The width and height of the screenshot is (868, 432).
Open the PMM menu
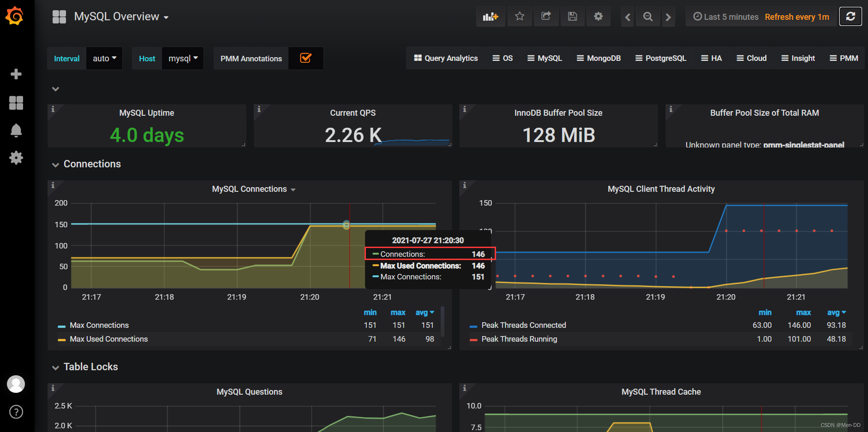pos(844,58)
